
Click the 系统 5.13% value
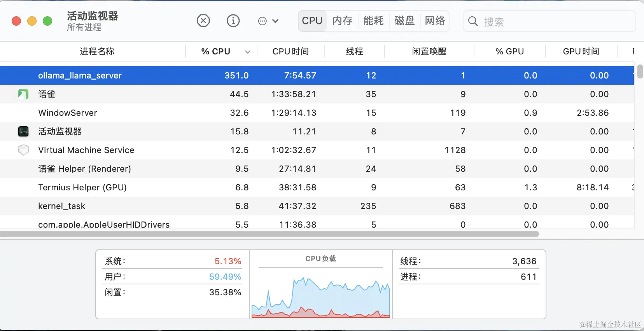click(228, 261)
